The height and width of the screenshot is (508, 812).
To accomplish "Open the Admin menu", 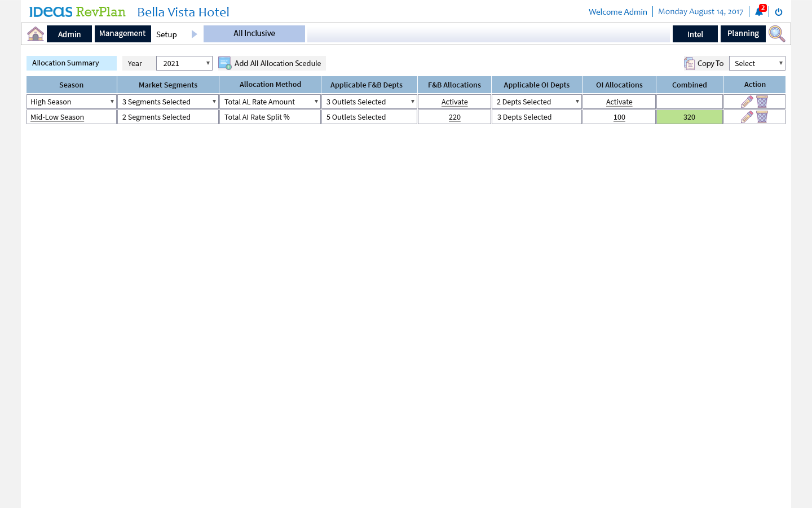I will tap(69, 34).
